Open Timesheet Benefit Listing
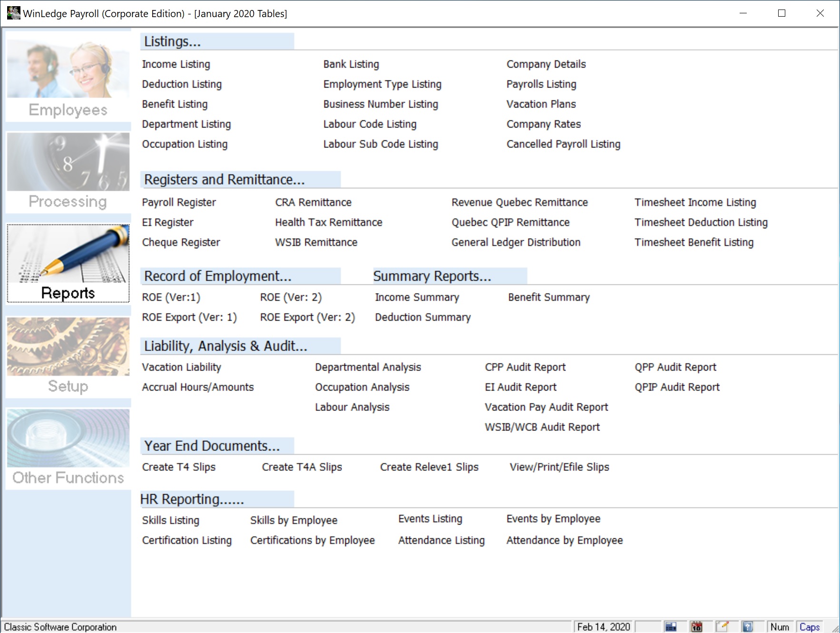Image resolution: width=840 pixels, height=633 pixels. point(694,243)
